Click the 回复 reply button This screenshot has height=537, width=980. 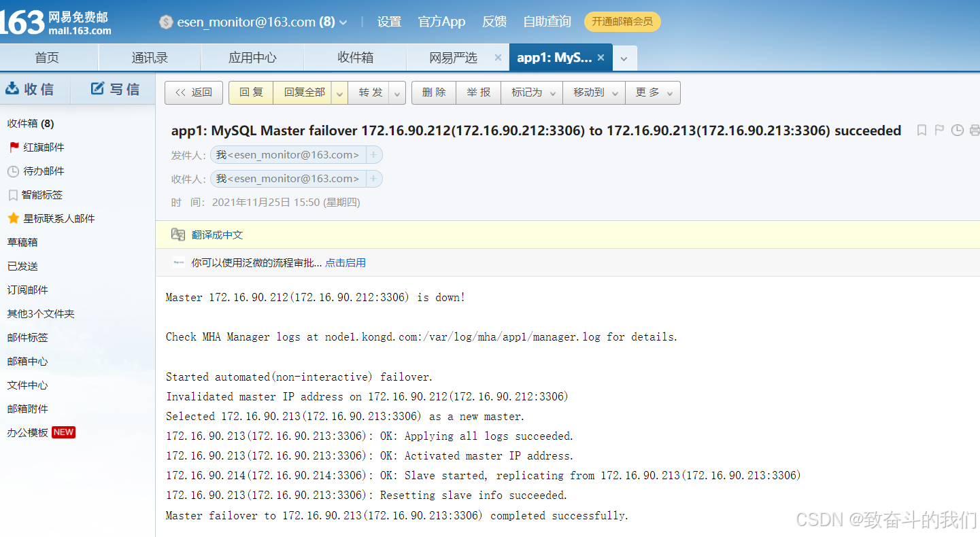coord(251,92)
